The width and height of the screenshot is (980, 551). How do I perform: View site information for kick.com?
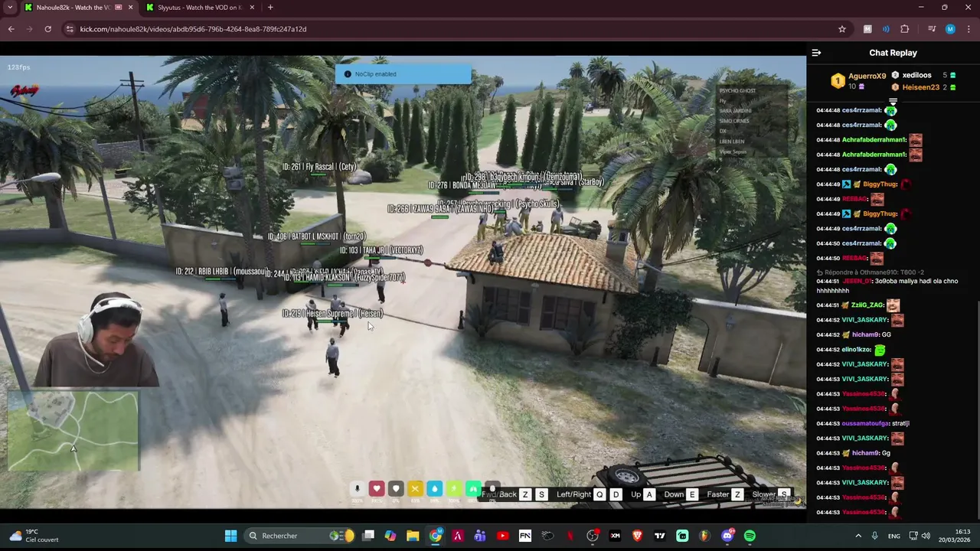click(x=69, y=29)
